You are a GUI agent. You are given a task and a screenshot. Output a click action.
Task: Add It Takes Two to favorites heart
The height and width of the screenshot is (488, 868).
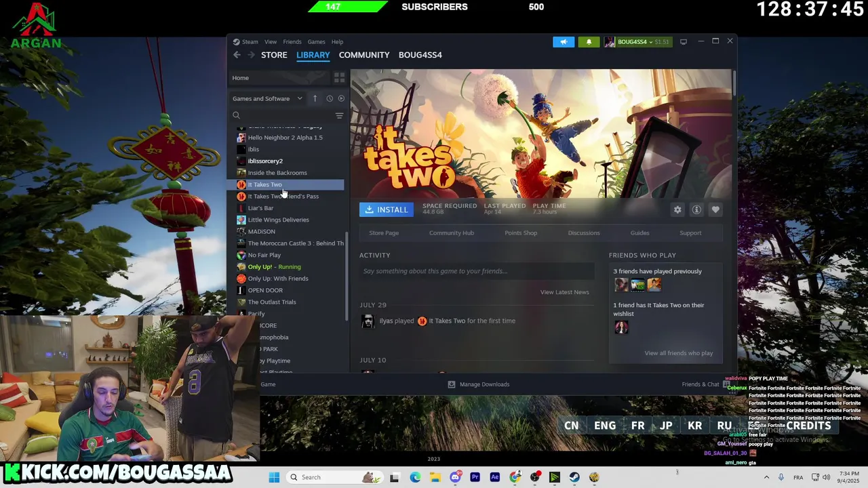click(x=715, y=209)
